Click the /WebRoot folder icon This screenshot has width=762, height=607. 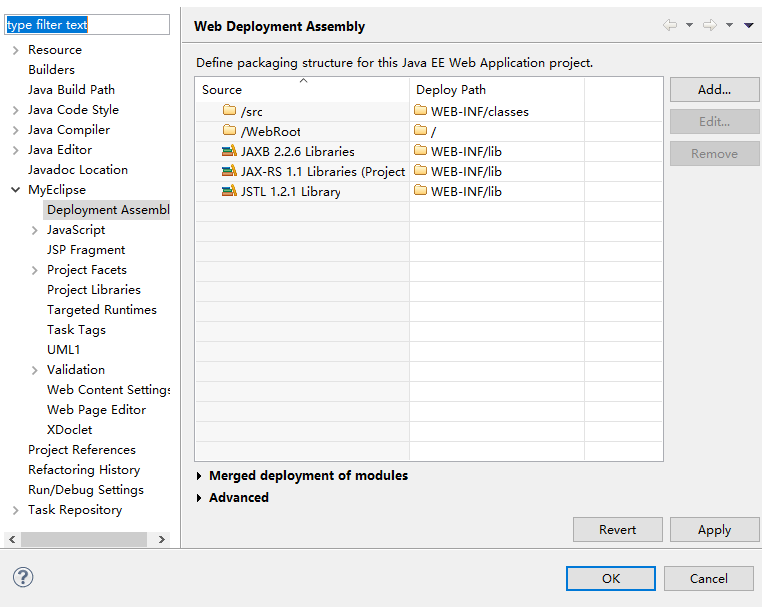pyautogui.click(x=230, y=131)
